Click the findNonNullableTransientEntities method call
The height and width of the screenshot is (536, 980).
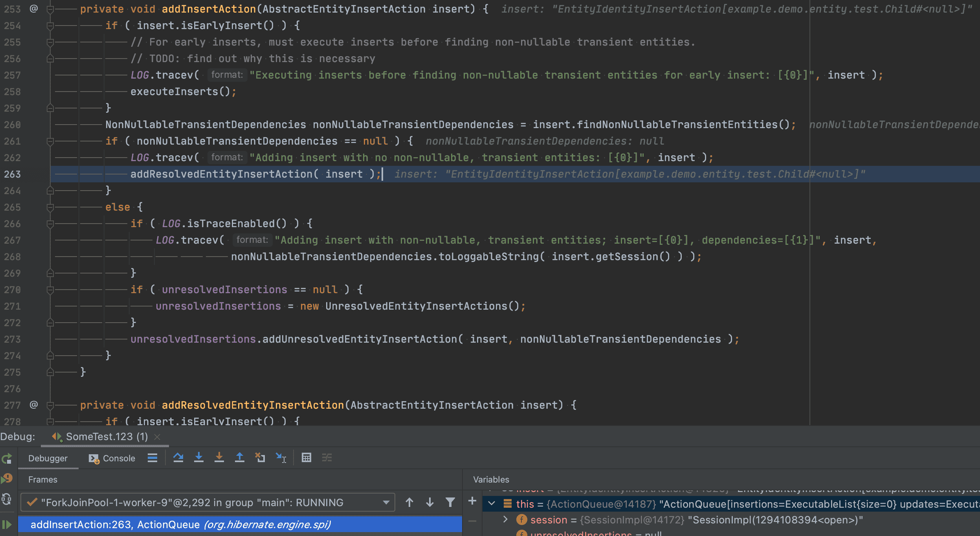[x=677, y=125]
